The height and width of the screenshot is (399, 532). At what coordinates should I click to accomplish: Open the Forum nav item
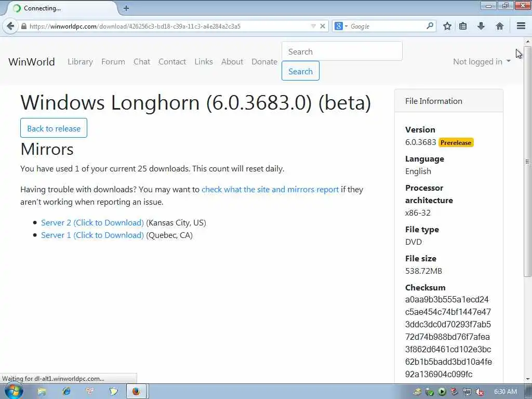(113, 62)
